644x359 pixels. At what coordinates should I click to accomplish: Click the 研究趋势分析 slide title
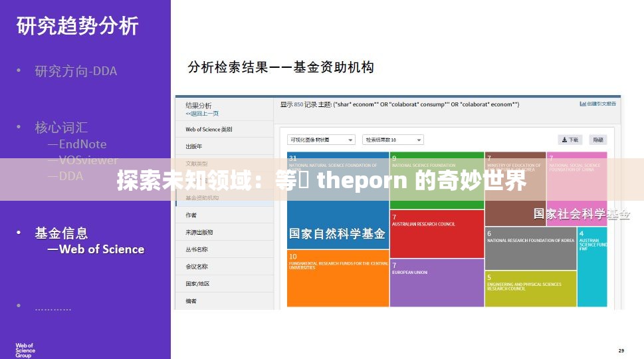point(78,25)
